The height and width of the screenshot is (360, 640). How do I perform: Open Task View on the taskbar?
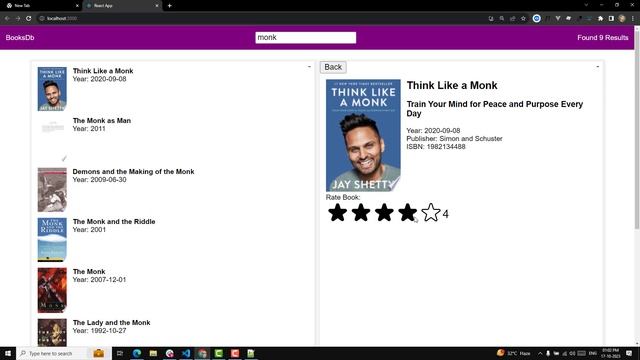tap(120, 353)
